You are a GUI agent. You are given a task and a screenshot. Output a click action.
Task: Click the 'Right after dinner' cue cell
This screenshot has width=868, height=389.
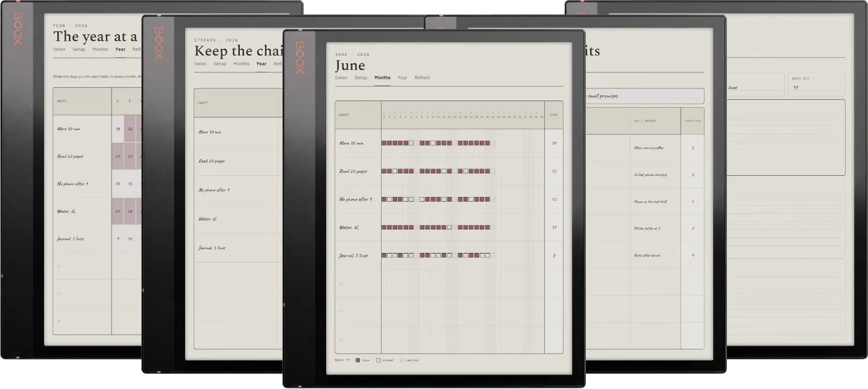point(655,255)
